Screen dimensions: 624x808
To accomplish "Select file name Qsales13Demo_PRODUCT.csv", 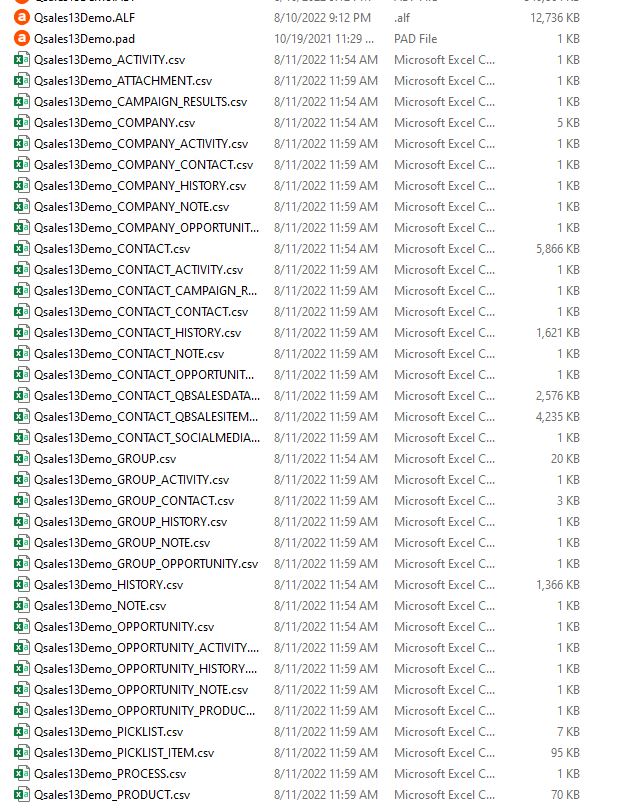I will click(112, 795).
